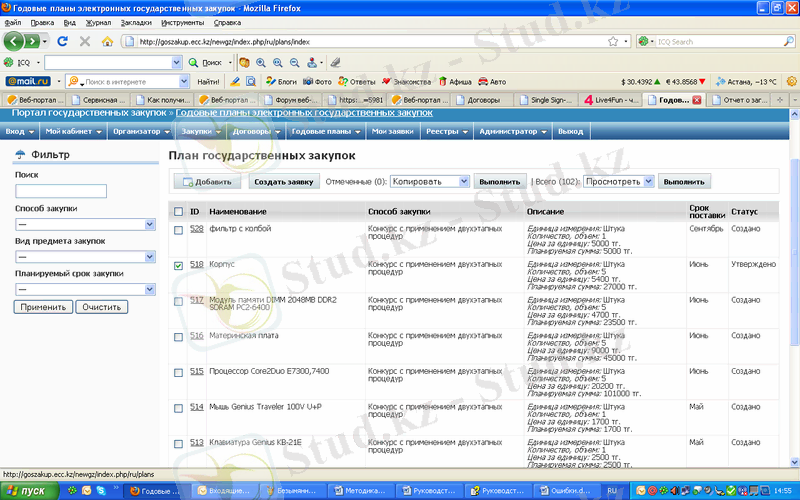Click the Mail.ru logo in toolbar
This screenshot has width=800, height=500.
[x=25, y=81]
